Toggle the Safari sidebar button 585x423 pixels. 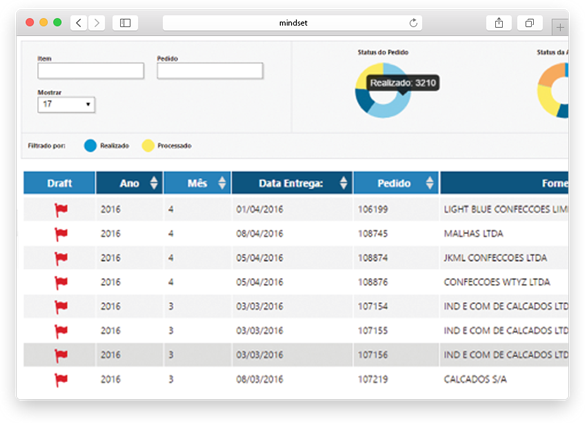(125, 23)
